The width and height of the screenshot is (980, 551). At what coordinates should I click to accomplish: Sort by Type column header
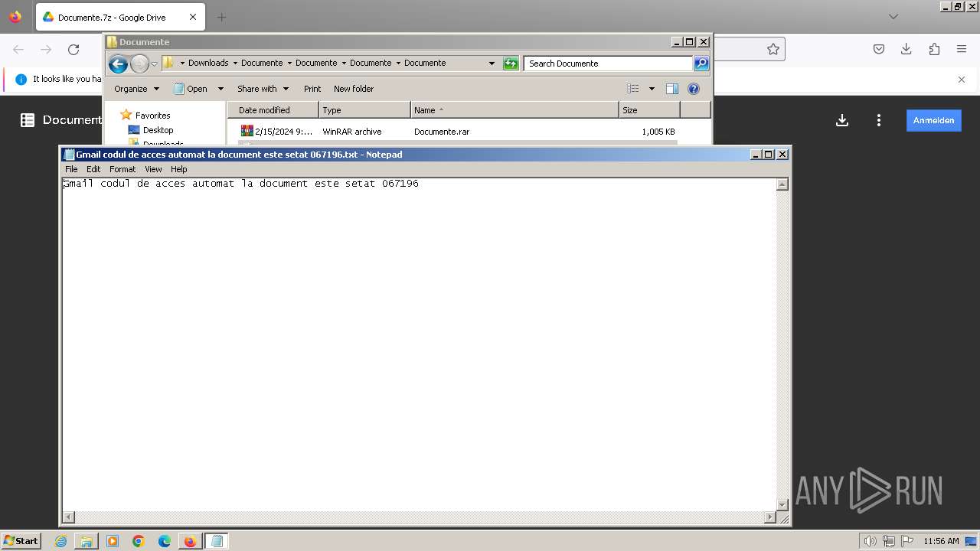coord(364,110)
